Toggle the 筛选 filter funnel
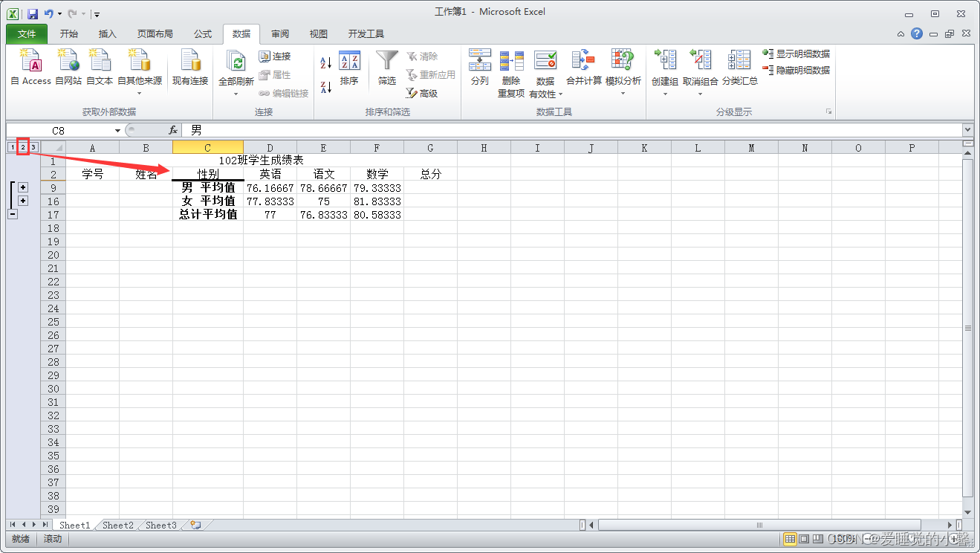The height and width of the screenshot is (553, 980). click(387, 68)
